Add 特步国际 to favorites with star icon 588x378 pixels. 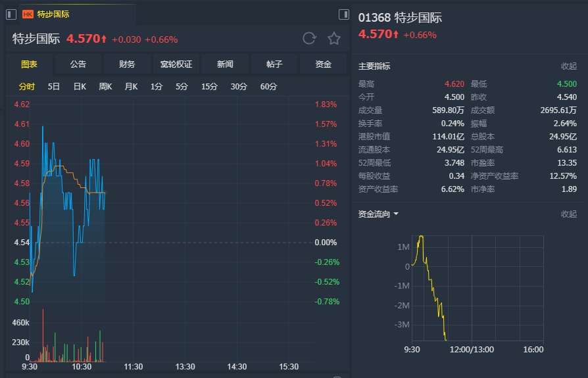(x=334, y=39)
